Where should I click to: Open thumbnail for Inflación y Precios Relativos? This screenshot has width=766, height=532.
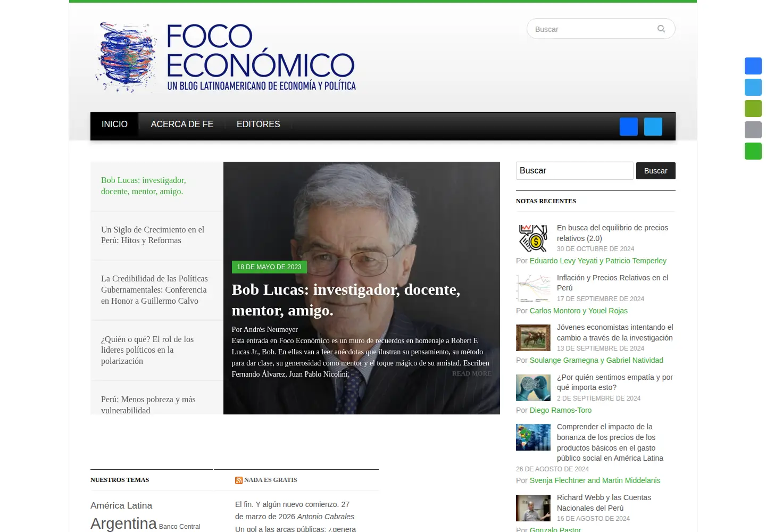tap(533, 288)
